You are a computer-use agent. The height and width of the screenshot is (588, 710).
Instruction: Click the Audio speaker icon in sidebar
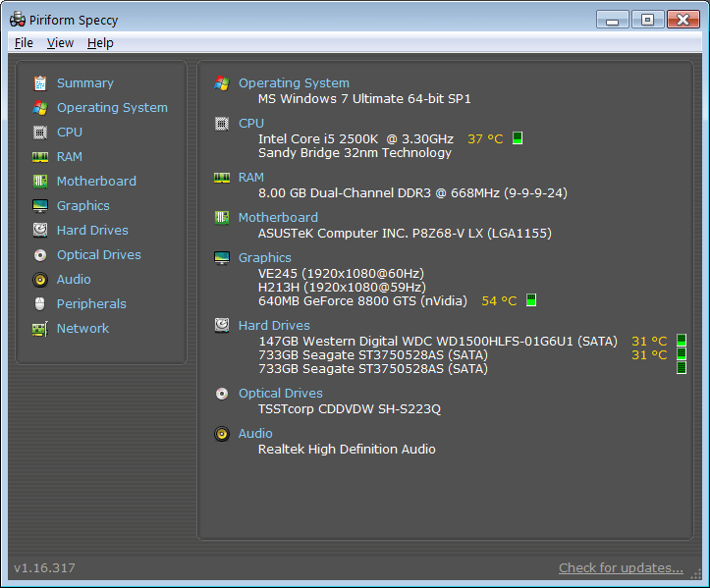click(x=40, y=280)
